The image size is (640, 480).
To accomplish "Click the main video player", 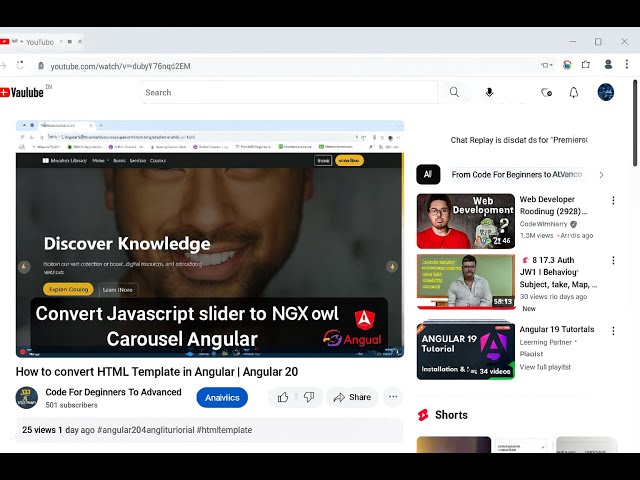I will [210, 239].
